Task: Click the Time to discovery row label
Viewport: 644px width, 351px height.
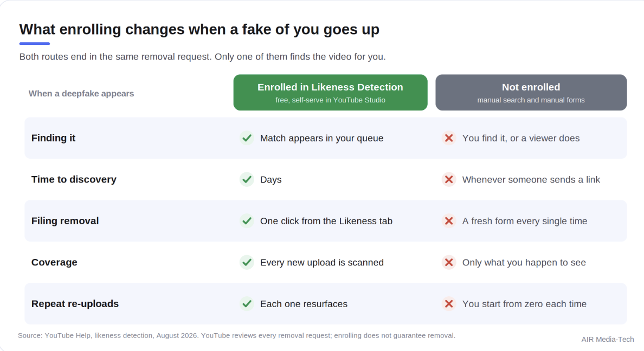Action: tap(74, 179)
